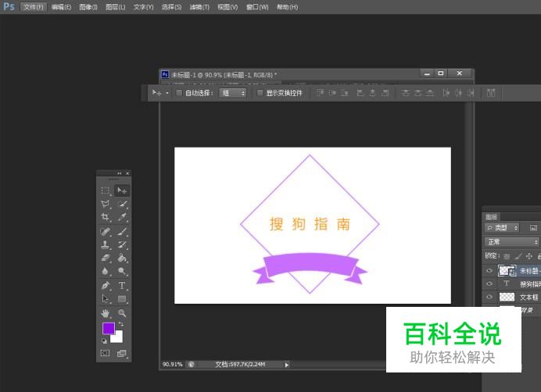Open the 类型 layer filter dropdown
Image resolution: width=541 pixels, height=392 pixels.
click(x=502, y=228)
